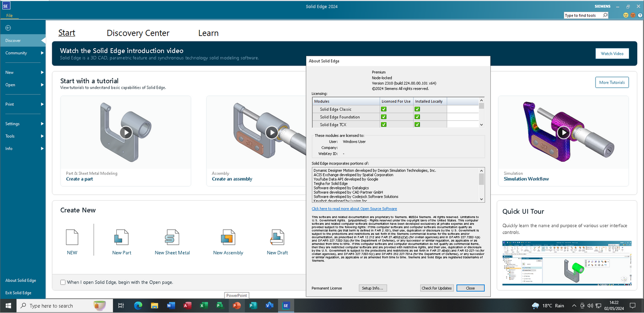This screenshot has width=644, height=313.
Task: Click Solid Edge Classic Licensed For Use checkmark
Action: point(384,109)
